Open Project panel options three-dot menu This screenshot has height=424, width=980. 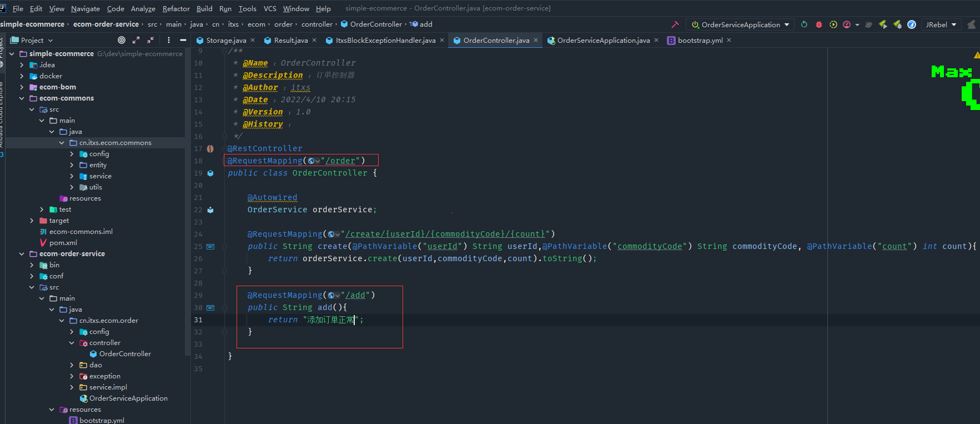[x=169, y=40]
